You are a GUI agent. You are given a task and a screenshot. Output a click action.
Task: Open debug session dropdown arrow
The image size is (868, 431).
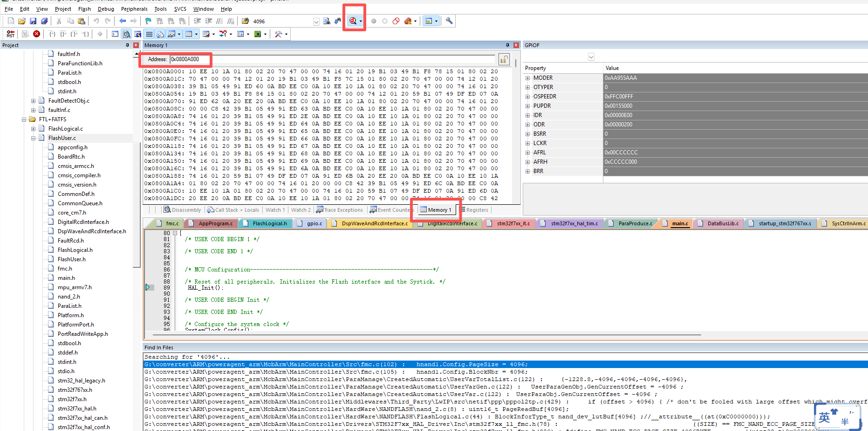[361, 21]
